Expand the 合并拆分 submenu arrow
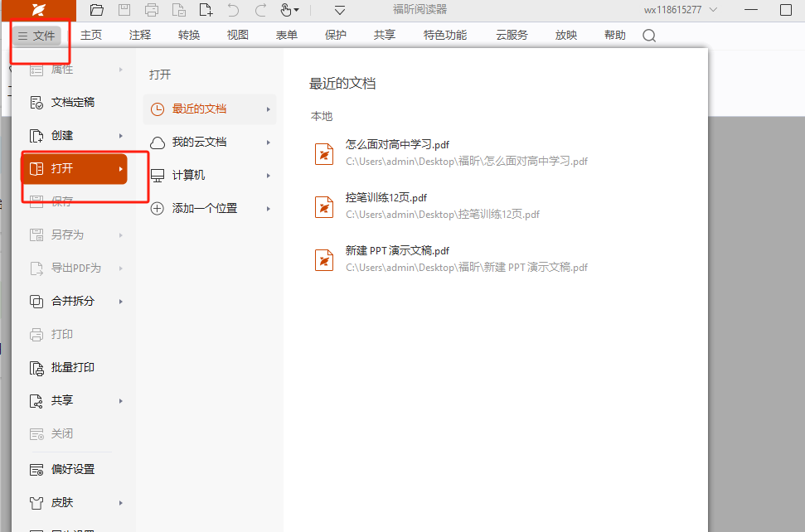 [x=121, y=301]
